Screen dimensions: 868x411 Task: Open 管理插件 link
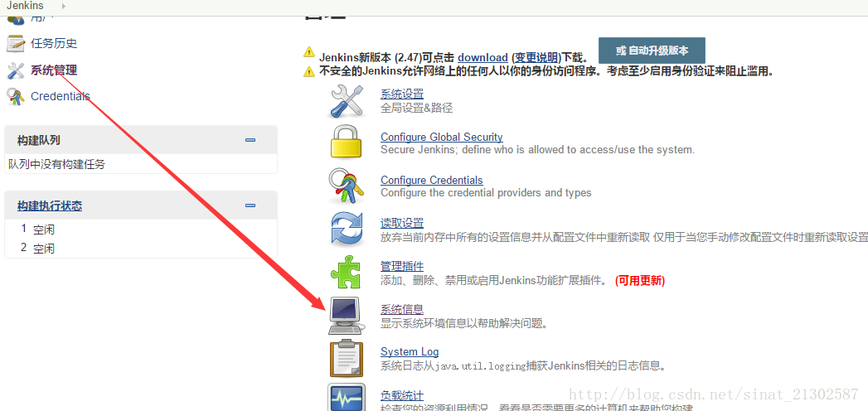click(x=402, y=266)
